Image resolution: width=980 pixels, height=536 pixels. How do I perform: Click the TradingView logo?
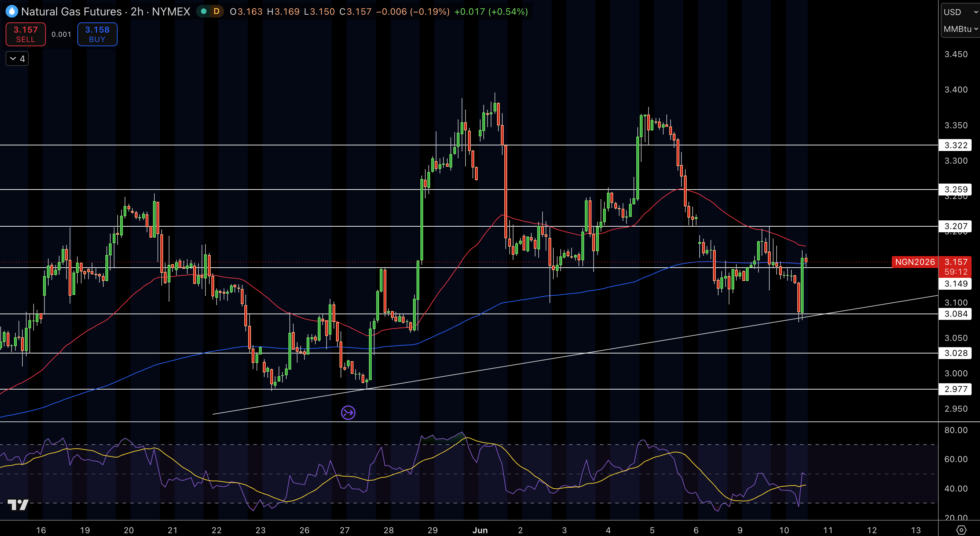[x=18, y=504]
